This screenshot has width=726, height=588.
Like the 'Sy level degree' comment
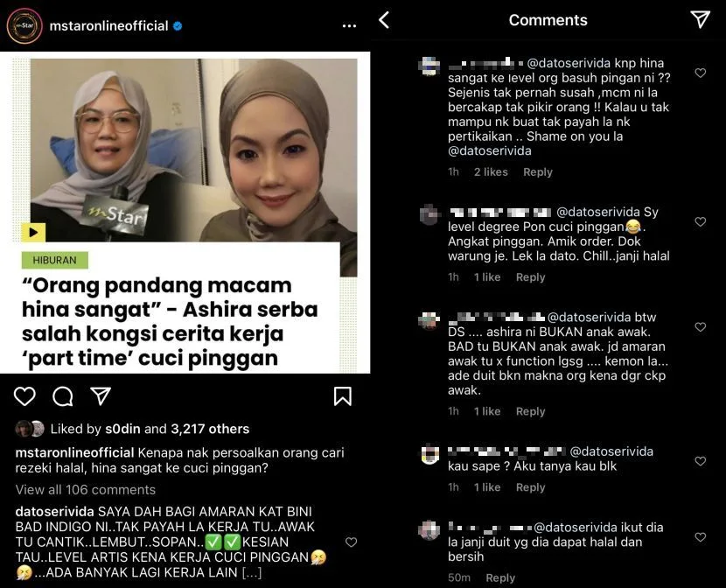pos(700,221)
